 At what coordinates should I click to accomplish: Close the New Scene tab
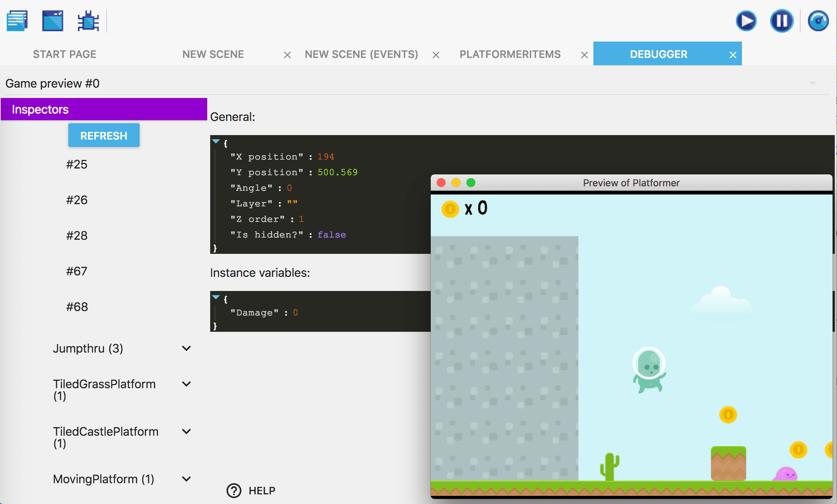[x=287, y=55]
